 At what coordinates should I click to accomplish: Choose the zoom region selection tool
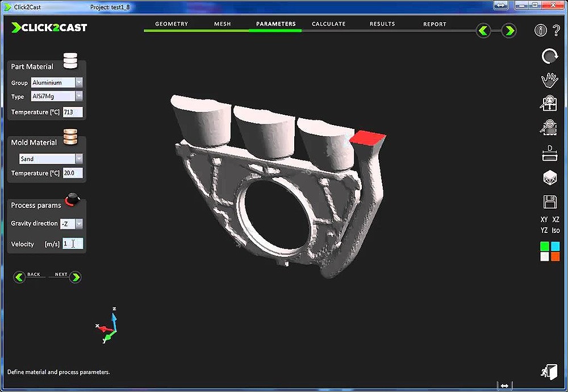tap(549, 128)
